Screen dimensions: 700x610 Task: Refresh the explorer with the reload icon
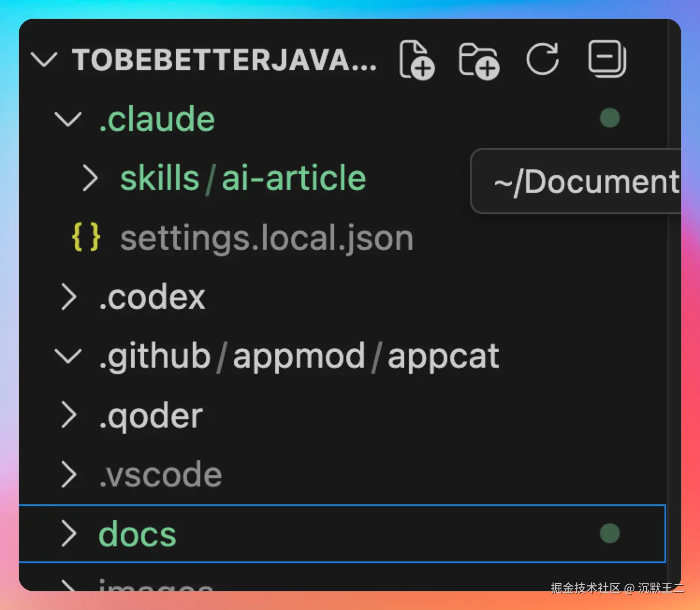pyautogui.click(x=543, y=59)
